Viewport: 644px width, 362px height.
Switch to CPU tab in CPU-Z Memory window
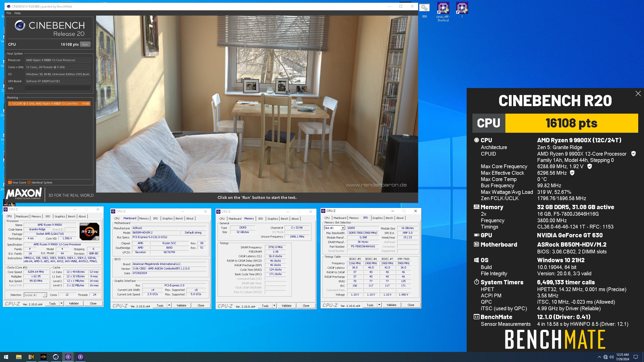pyautogui.click(x=222, y=219)
